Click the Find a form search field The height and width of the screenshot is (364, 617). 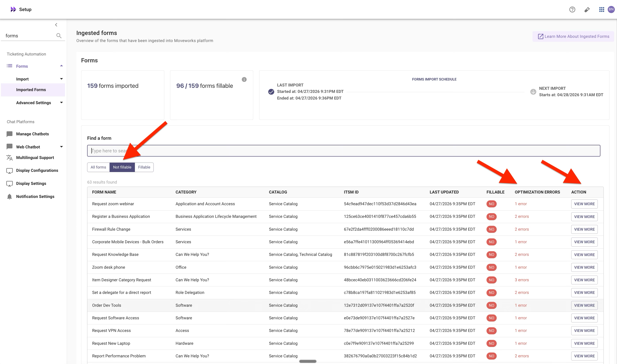pos(344,151)
